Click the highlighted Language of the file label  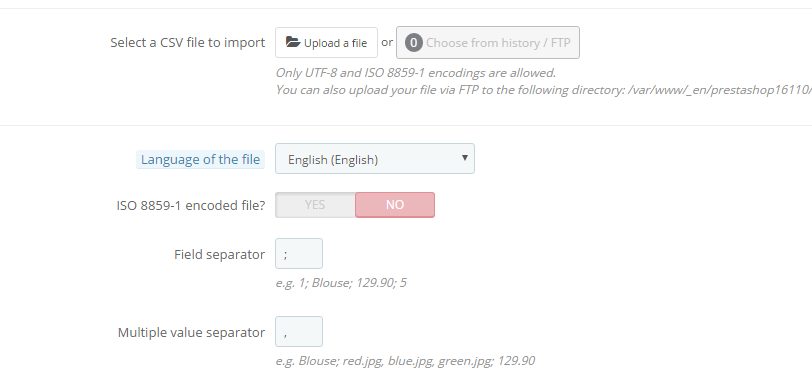(200, 160)
